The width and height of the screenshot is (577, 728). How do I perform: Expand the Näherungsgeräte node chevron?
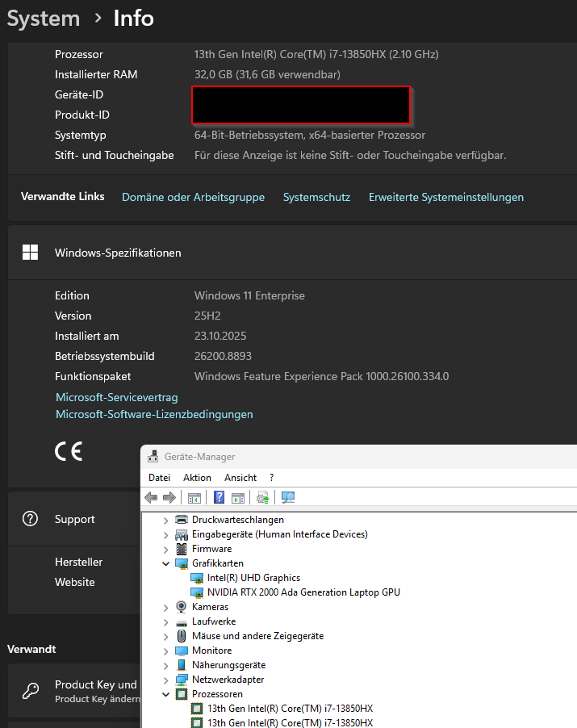click(x=165, y=665)
